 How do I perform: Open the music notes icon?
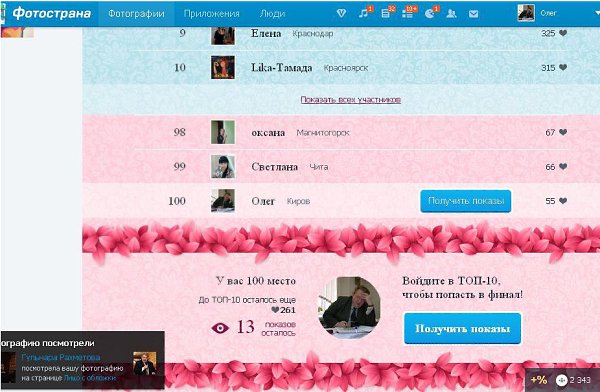[x=364, y=13]
